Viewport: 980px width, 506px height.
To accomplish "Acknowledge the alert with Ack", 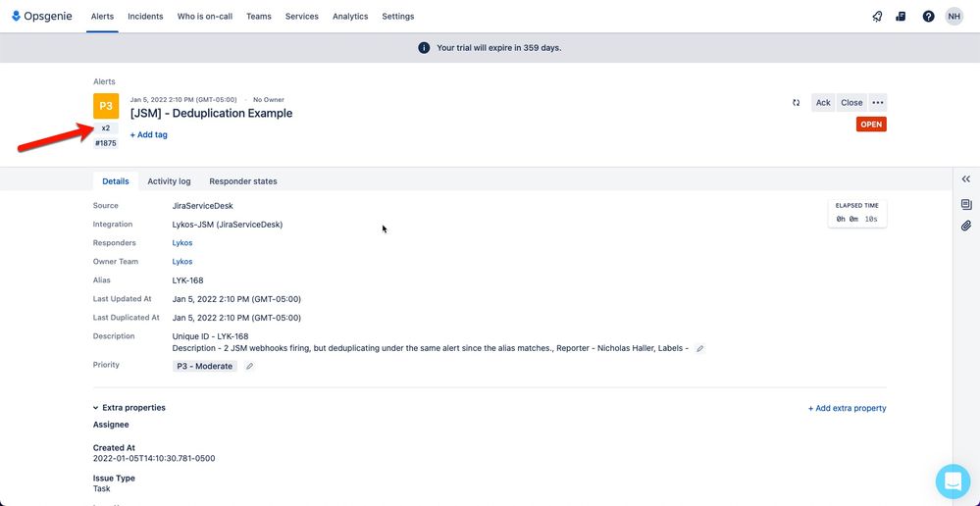I will [823, 102].
